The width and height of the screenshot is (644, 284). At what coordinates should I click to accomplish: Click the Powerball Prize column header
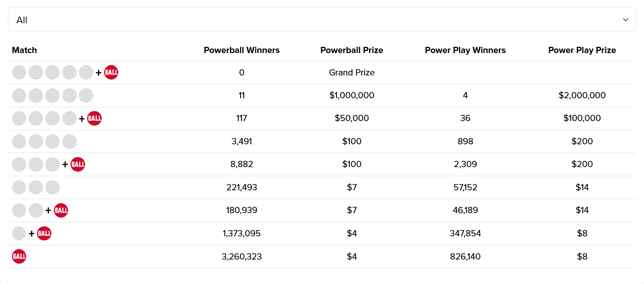click(351, 50)
